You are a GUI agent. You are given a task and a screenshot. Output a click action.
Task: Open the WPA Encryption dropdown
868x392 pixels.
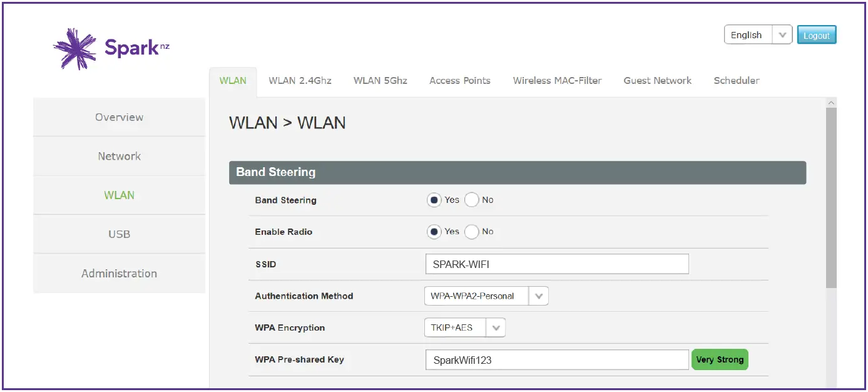(496, 327)
